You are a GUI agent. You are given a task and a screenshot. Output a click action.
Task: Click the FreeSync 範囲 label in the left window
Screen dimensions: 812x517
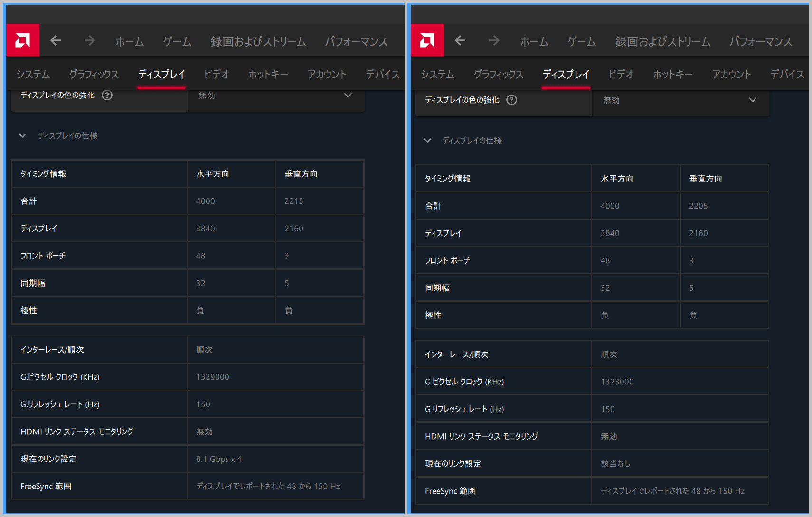(46, 487)
